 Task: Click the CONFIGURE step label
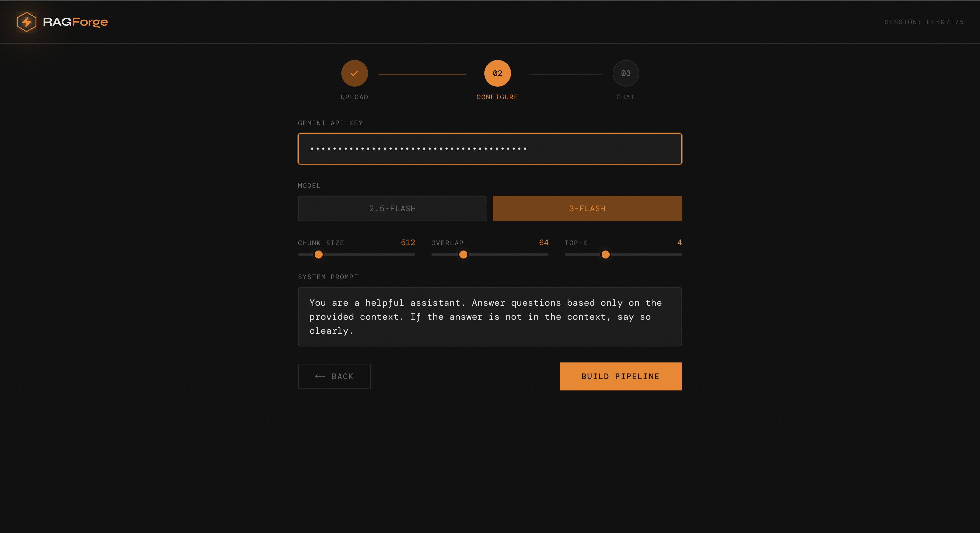[497, 97]
